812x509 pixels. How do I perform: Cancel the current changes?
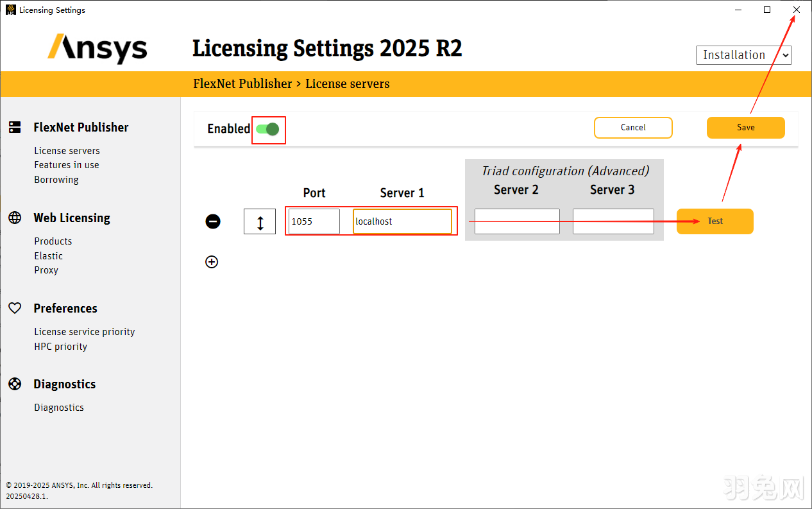pos(633,127)
